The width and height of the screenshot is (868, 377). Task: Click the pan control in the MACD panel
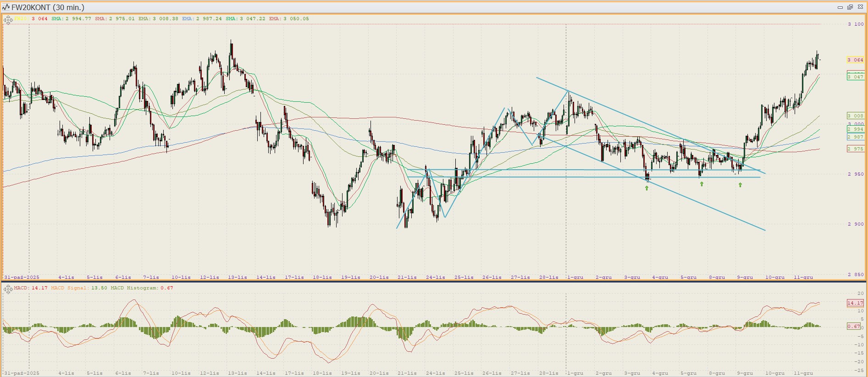pos(8,289)
